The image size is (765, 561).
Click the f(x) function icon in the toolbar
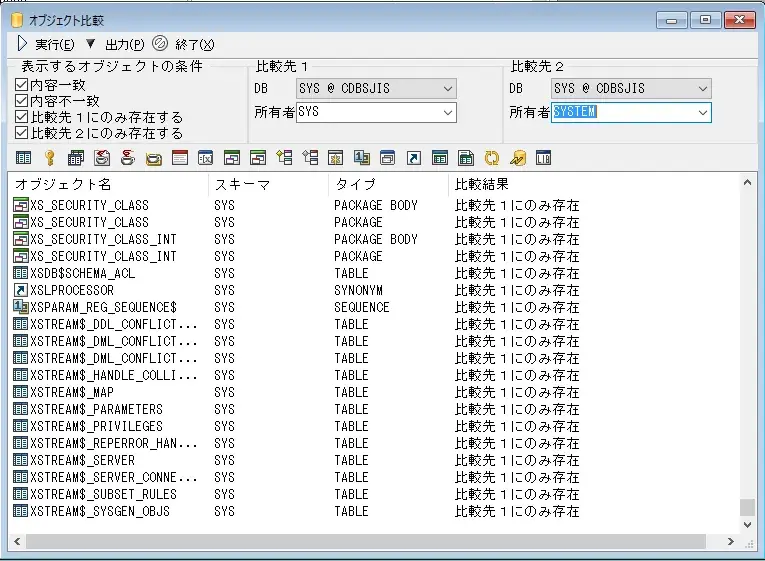tap(205, 158)
